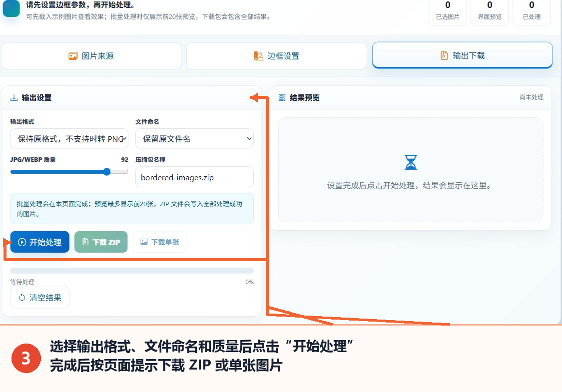Click the app logo icon at top left
Screen dimensions: 562x392
click(x=11, y=8)
